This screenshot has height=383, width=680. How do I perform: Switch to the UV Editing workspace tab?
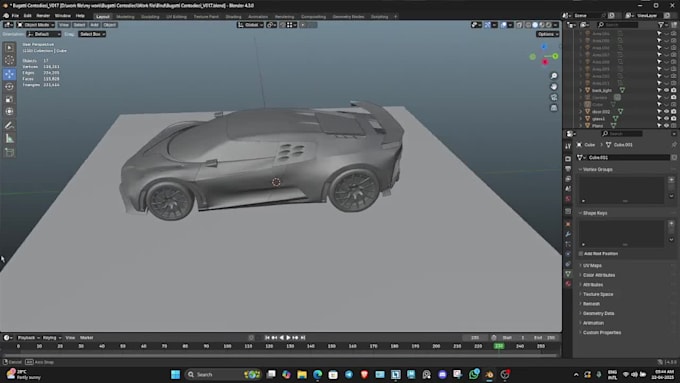176,16
